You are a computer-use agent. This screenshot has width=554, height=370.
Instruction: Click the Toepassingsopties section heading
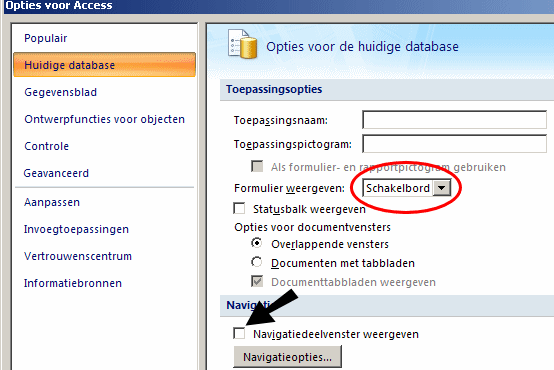click(x=274, y=89)
